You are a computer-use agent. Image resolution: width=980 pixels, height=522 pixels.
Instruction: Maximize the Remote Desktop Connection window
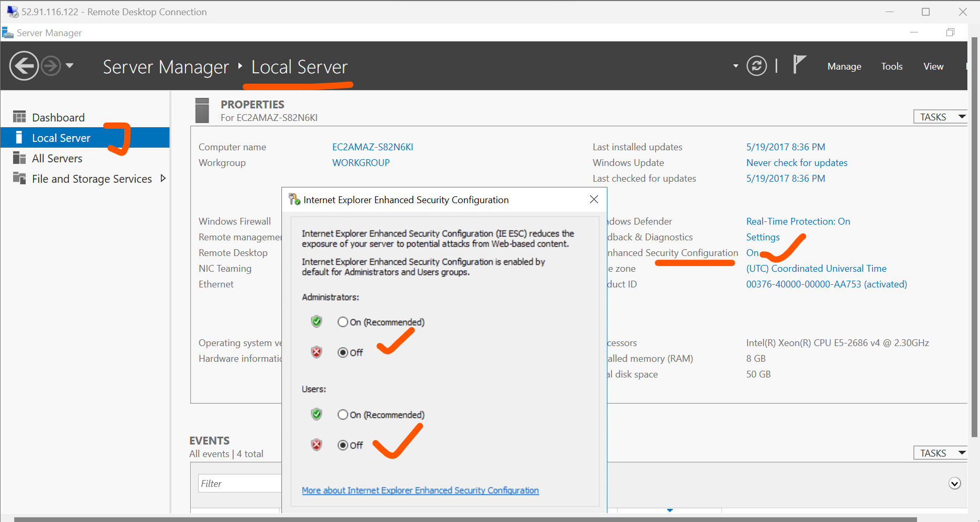925,12
